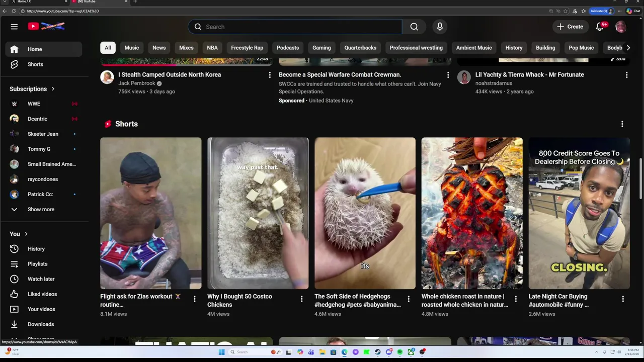The width and height of the screenshot is (644, 362).
Task: Select the Mixes filter chip
Action: coord(186,48)
